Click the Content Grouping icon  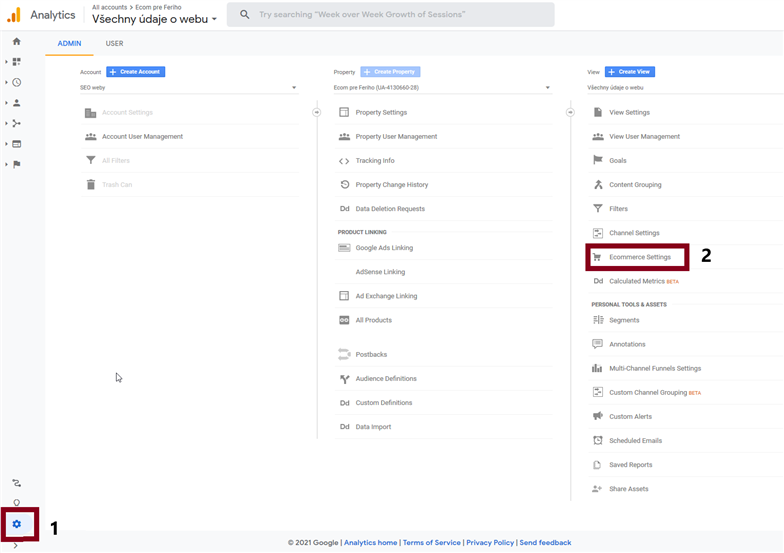coord(598,184)
